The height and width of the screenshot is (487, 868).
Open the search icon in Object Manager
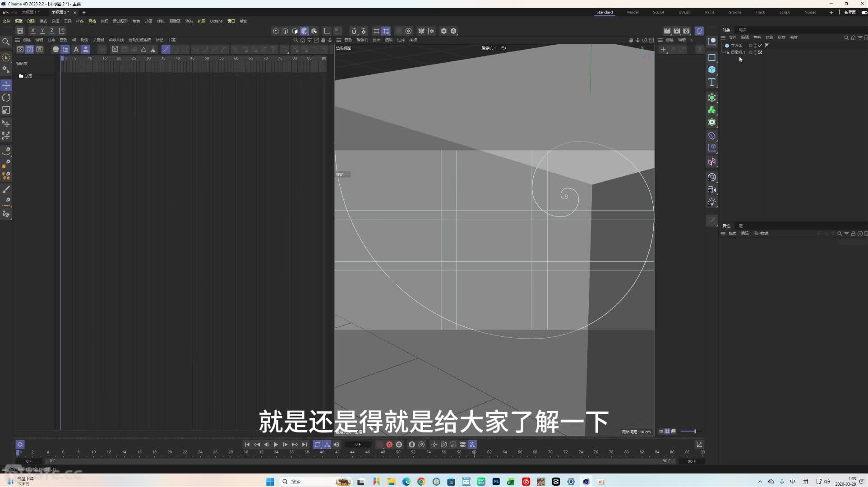pos(846,38)
